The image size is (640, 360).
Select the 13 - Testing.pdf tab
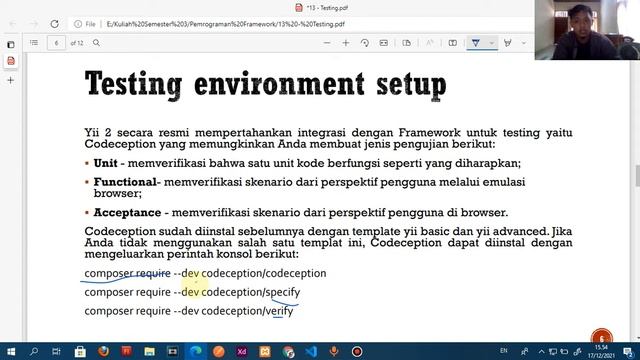322,7
